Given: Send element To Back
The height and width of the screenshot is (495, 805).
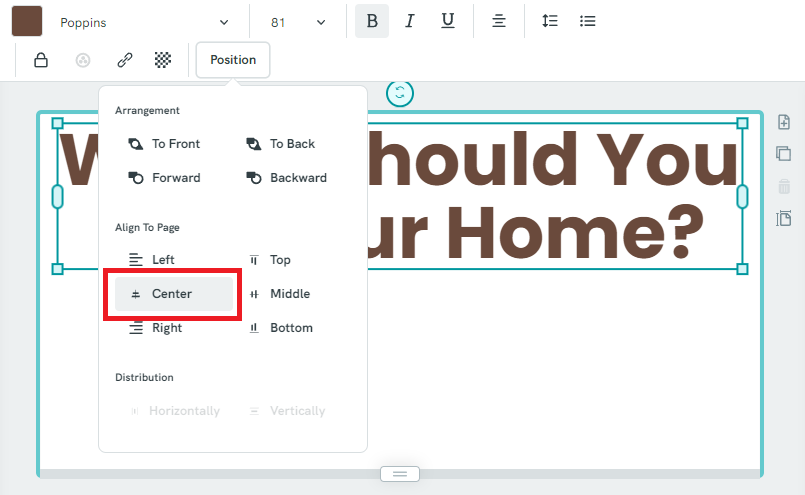Looking at the screenshot, I should pyautogui.click(x=281, y=144).
